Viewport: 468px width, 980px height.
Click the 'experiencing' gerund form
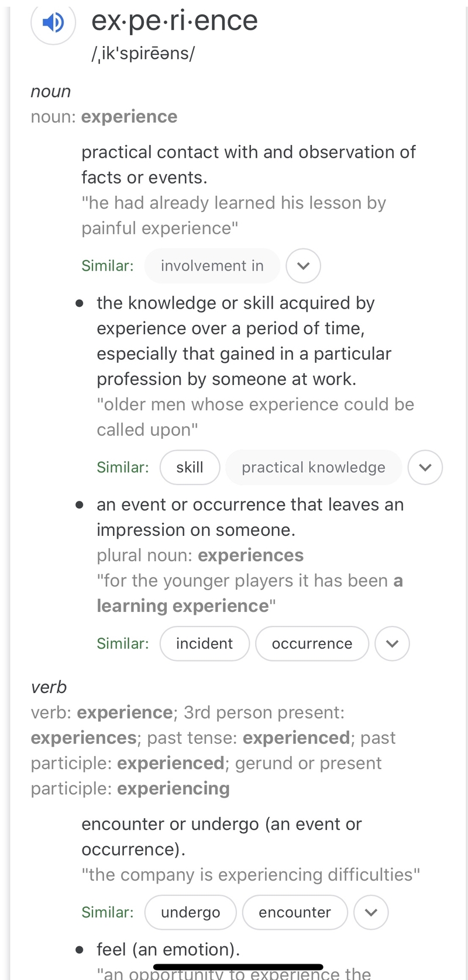coord(173,788)
